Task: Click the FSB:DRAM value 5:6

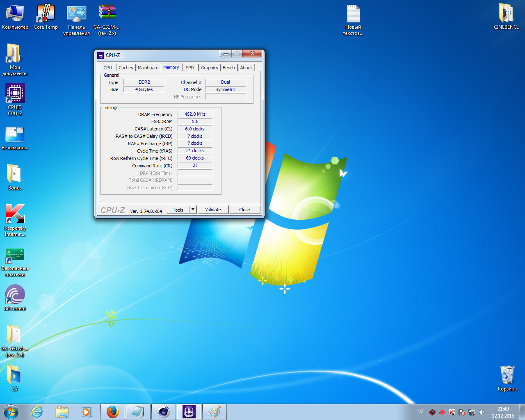Action: coord(195,121)
